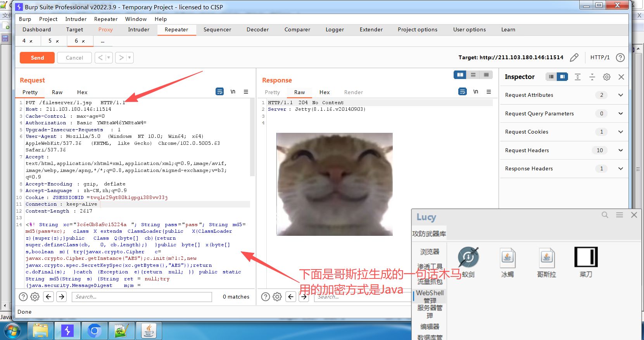Launch 冰蝎 Behinder tool in Lucy

(x=508, y=262)
